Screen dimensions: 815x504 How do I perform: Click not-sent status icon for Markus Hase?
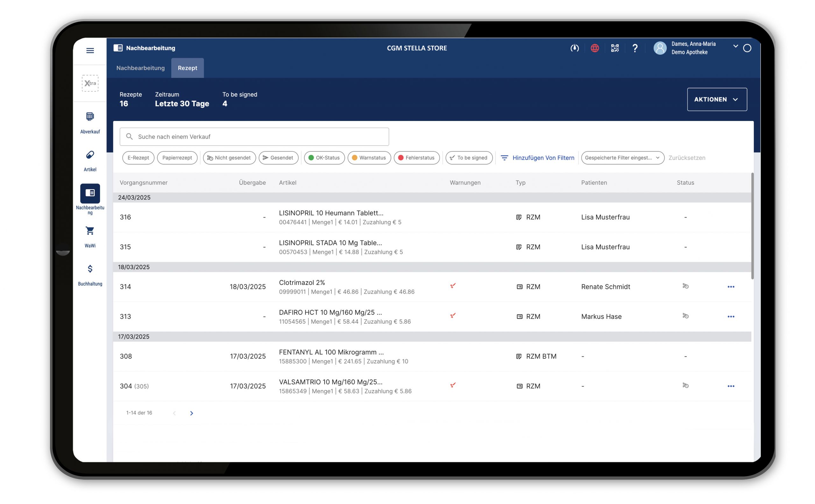point(685,316)
